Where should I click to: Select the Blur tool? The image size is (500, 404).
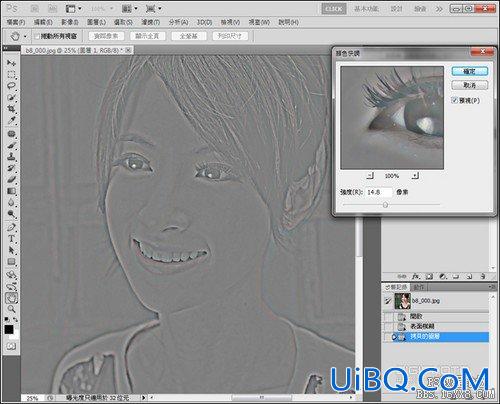coord(11,202)
